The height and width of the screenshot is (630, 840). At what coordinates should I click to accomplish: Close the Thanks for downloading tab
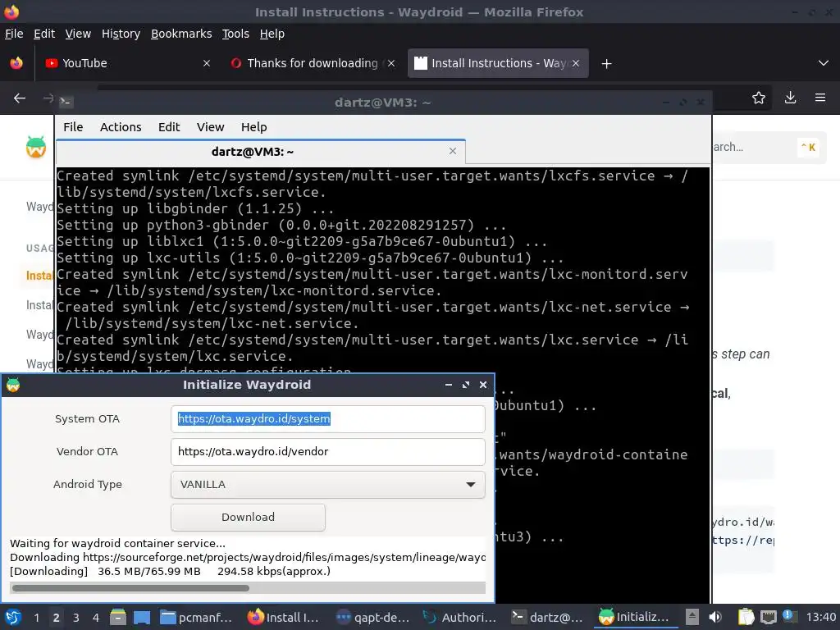(391, 63)
